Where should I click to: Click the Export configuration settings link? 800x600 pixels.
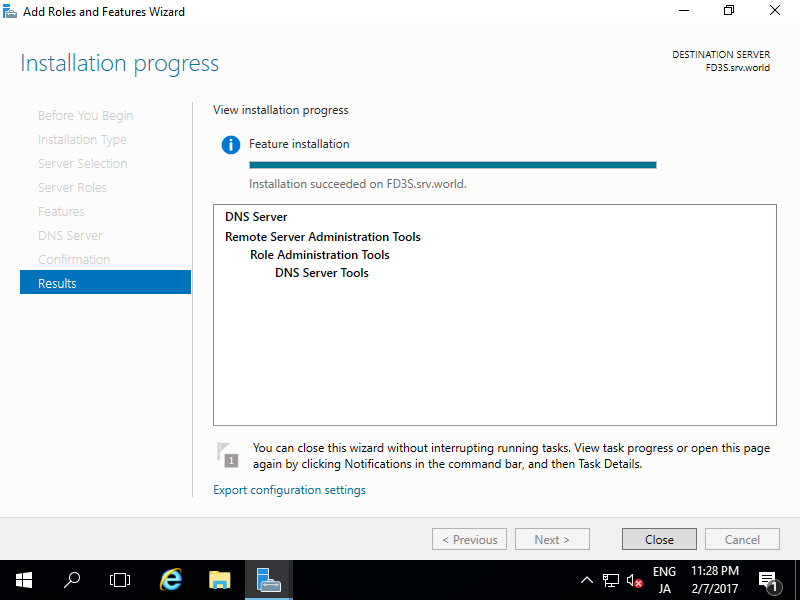(288, 489)
